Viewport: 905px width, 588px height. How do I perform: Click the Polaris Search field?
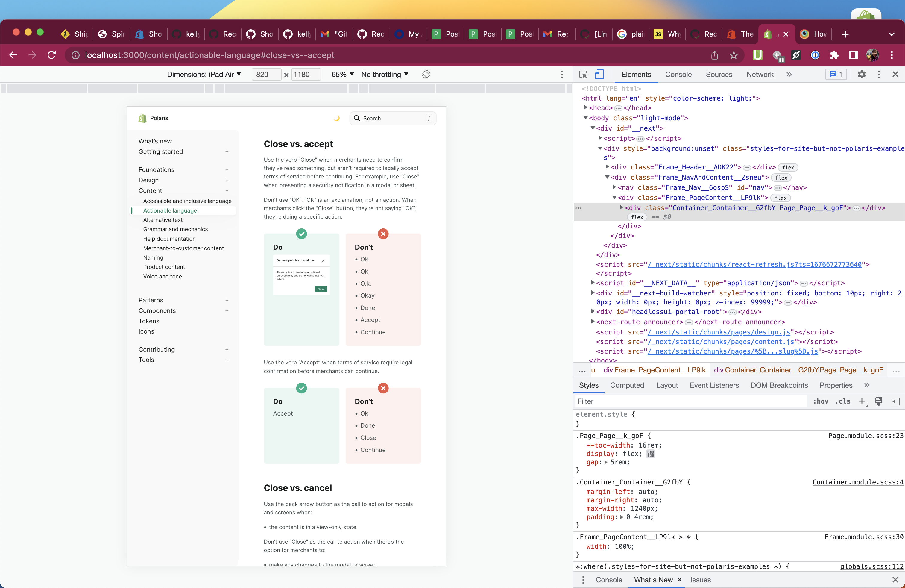[392, 118]
